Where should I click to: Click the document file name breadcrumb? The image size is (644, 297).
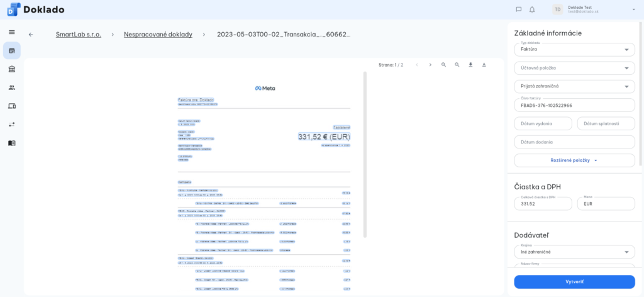[x=284, y=35]
